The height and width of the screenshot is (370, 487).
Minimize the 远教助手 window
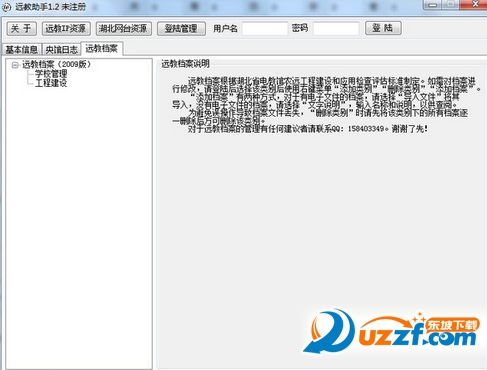pyautogui.click(x=433, y=5)
